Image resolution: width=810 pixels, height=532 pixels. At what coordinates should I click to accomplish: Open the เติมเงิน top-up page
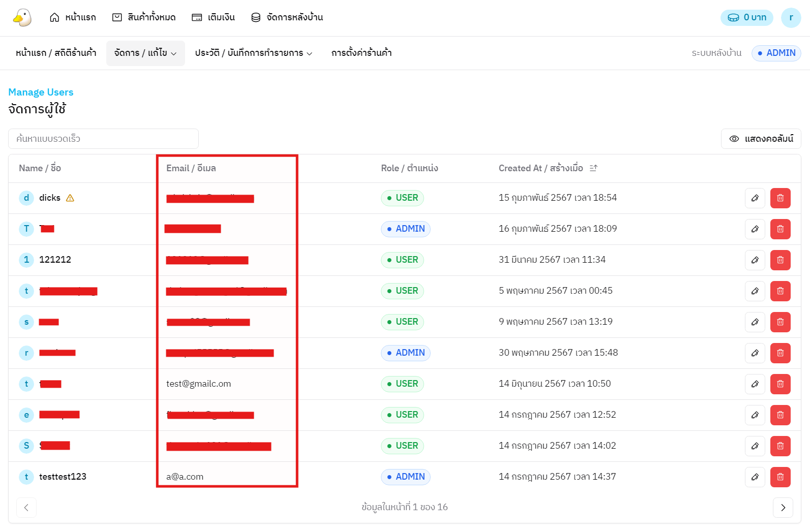click(213, 18)
